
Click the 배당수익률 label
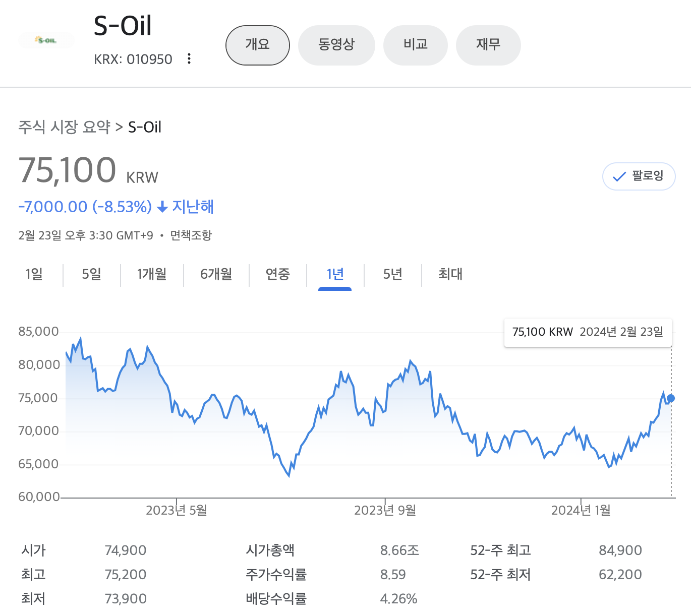click(x=276, y=599)
